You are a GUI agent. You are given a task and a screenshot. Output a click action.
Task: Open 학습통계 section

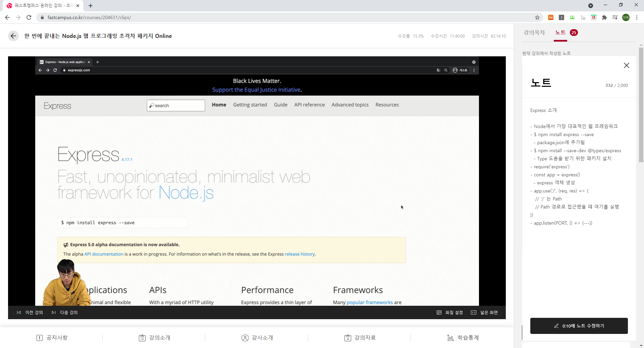(463, 338)
